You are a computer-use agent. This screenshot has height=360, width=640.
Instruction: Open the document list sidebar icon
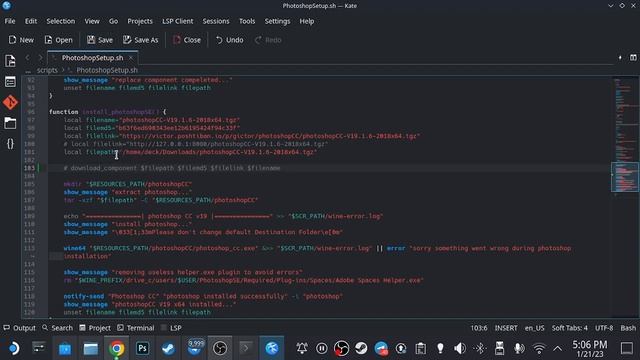(10, 82)
